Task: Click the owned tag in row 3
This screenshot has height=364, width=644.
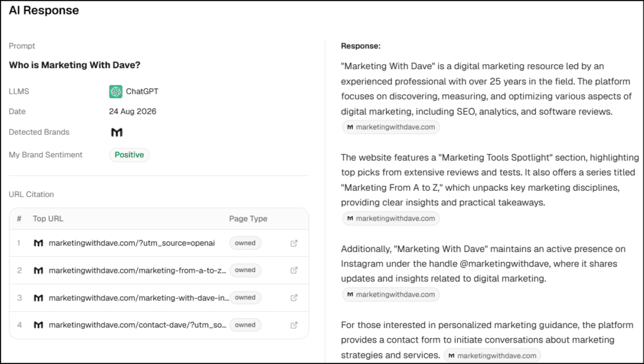Action: (245, 297)
